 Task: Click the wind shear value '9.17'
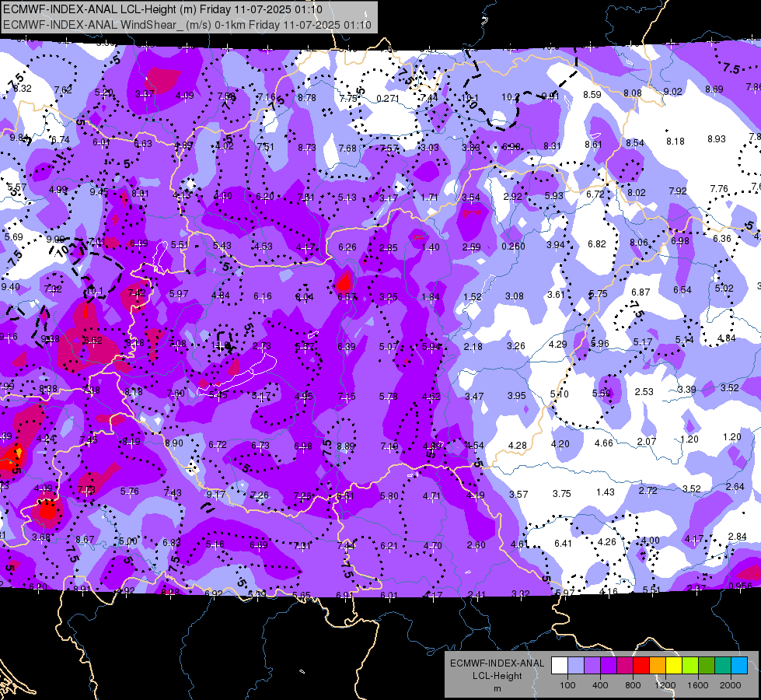tap(215, 495)
